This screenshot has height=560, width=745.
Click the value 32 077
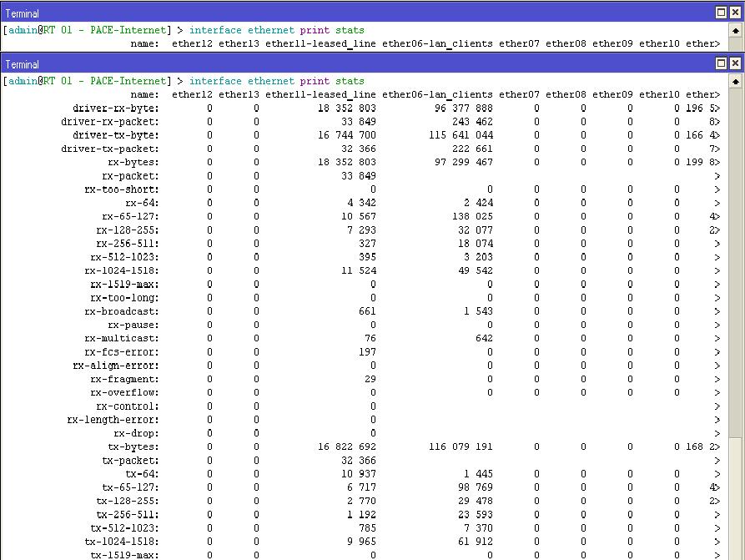[476, 230]
